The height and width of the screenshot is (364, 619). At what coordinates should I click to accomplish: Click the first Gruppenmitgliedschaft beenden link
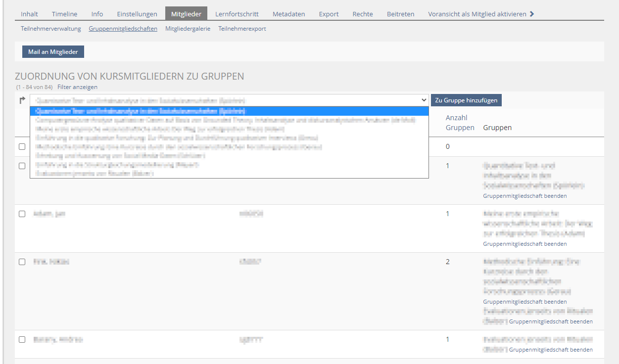coord(524,196)
